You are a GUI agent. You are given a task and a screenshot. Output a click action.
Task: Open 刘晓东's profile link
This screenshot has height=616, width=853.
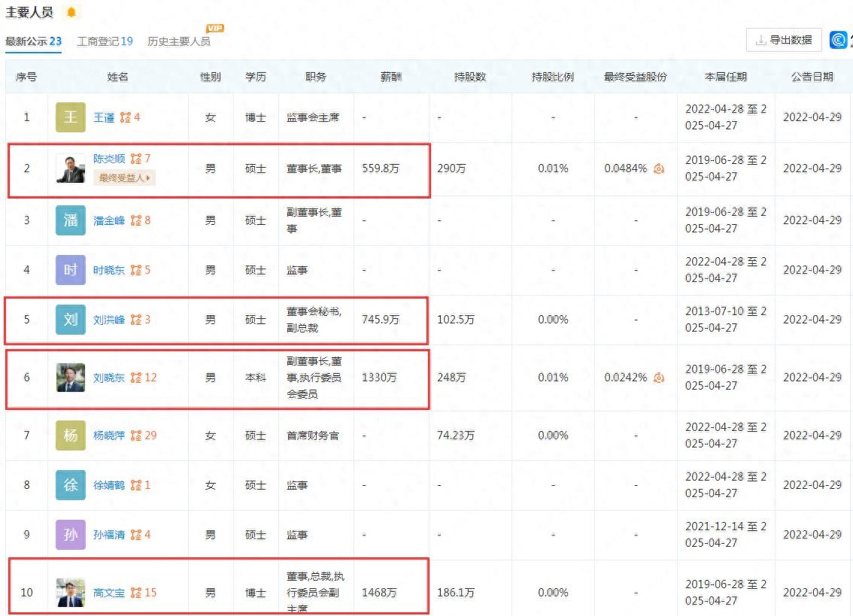109,378
